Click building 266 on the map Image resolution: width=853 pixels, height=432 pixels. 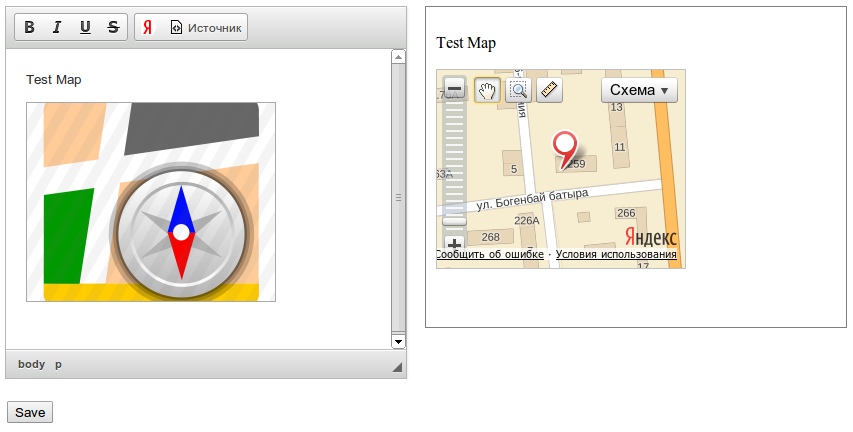coord(626,213)
